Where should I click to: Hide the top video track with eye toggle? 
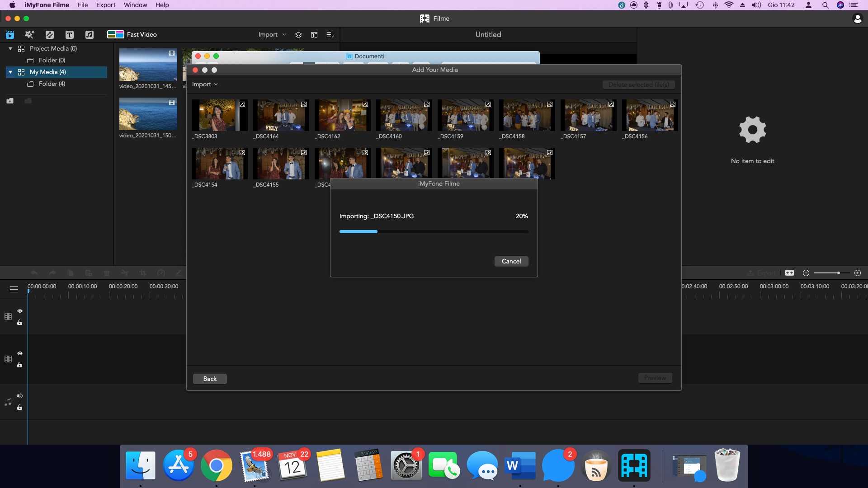[19, 311]
